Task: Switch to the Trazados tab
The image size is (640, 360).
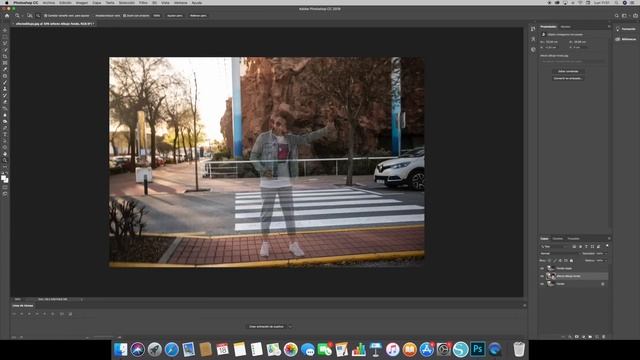Action: (573, 239)
